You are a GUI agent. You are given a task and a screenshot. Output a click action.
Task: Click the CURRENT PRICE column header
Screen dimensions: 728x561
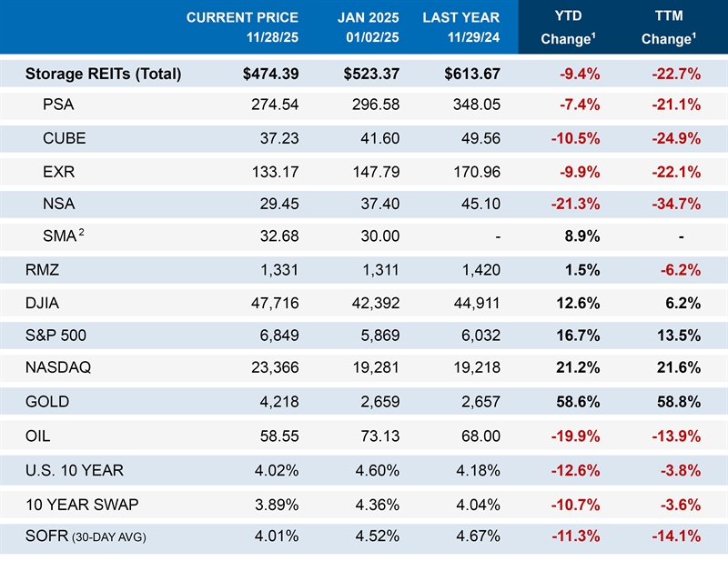(242, 27)
